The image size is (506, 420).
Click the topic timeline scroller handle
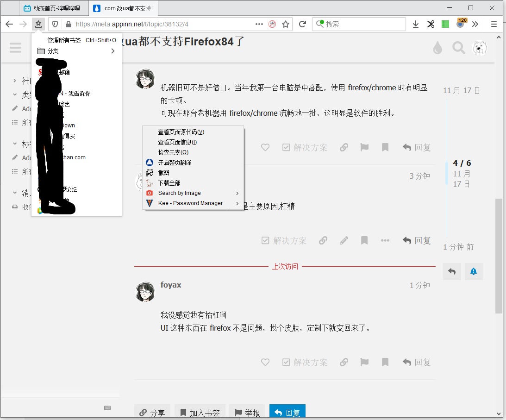click(447, 173)
